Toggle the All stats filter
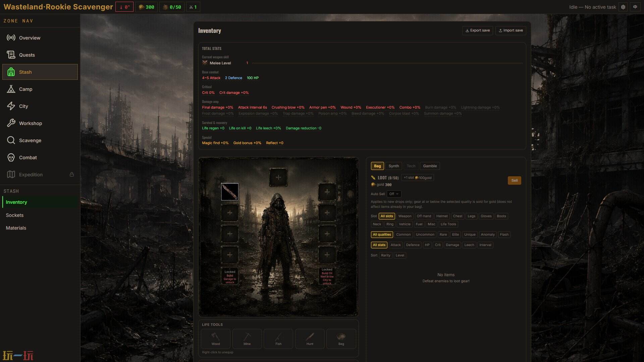 [379, 245]
